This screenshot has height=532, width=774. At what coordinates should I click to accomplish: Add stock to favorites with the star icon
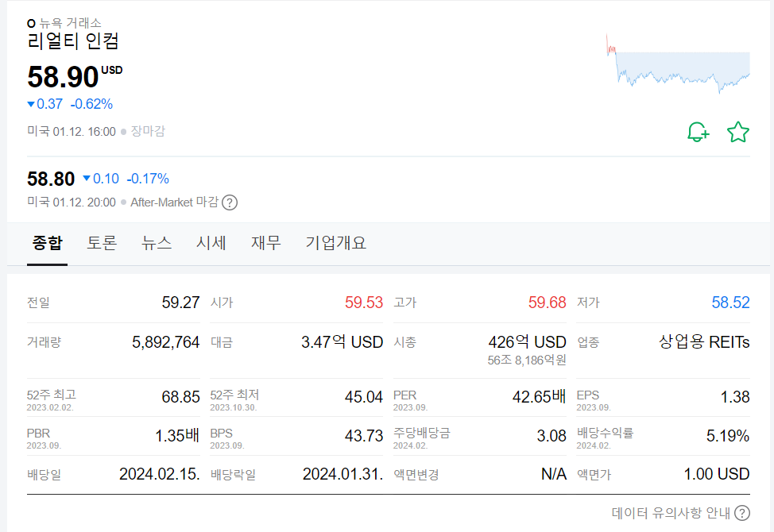click(738, 132)
